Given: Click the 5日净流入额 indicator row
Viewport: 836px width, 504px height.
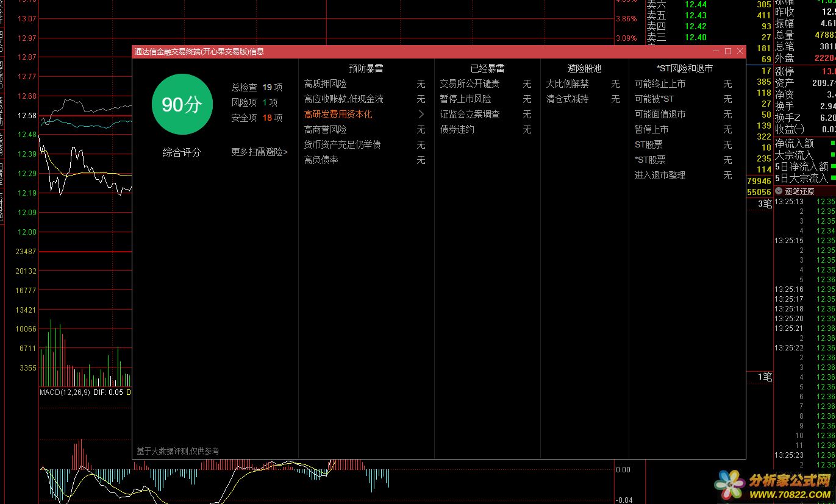Looking at the screenshot, I should pos(805,166).
